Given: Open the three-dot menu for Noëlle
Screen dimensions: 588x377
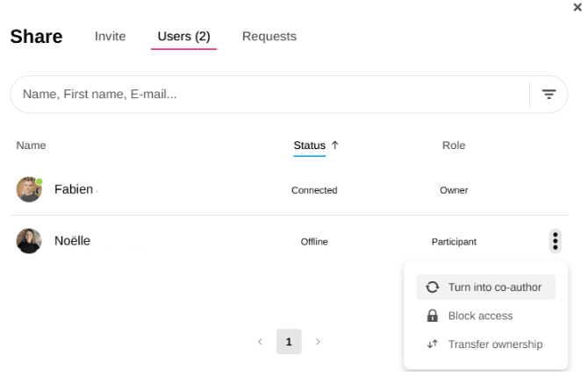Looking at the screenshot, I should pos(556,241).
